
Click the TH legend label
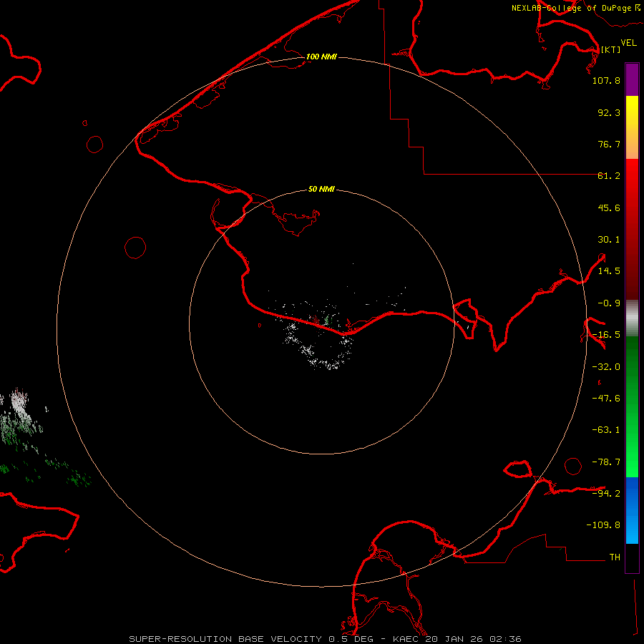(615, 557)
